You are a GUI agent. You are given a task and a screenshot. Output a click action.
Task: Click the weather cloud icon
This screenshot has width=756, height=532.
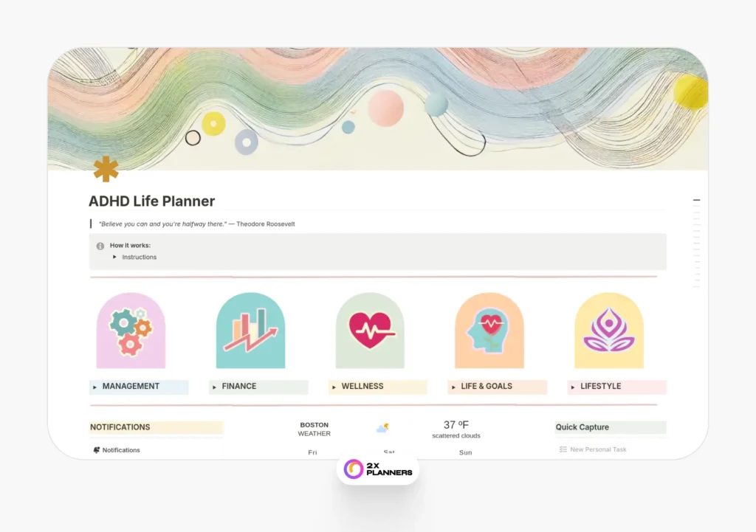382,428
